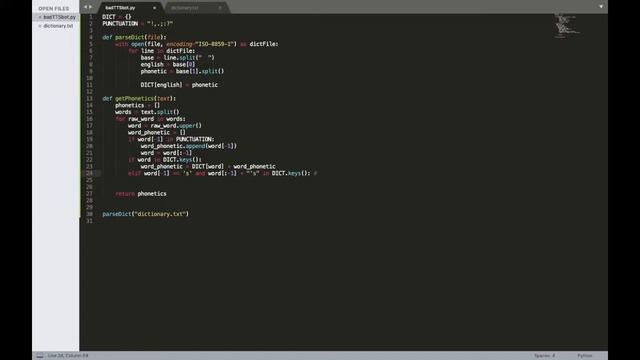This screenshot has height=360, width=640.
Task: Select dictionary.txt in the Open Files list
Action: pos(58,26)
